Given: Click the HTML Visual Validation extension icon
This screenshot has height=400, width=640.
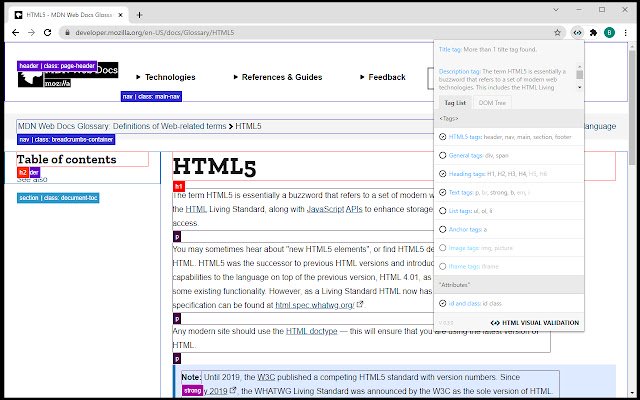Looking at the screenshot, I should (x=577, y=33).
